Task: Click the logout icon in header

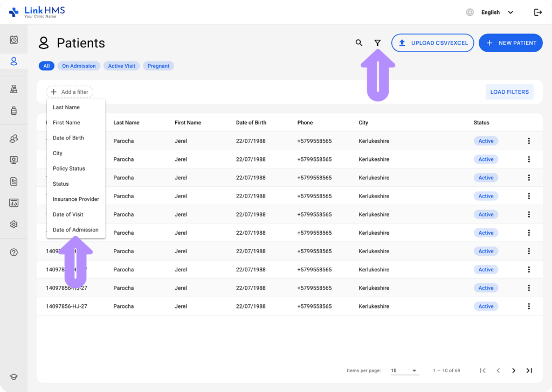Action: [x=538, y=12]
